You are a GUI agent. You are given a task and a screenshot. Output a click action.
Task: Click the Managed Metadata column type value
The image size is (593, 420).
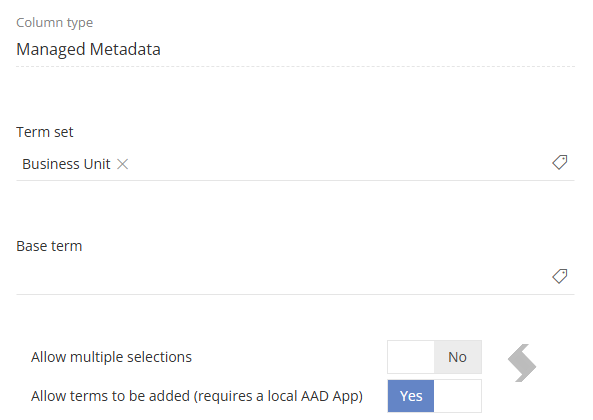tap(88, 50)
